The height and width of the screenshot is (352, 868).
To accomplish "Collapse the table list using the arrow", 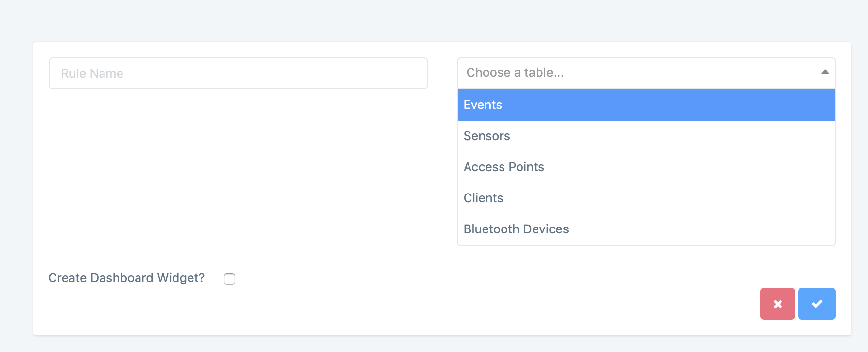I will click(x=825, y=72).
